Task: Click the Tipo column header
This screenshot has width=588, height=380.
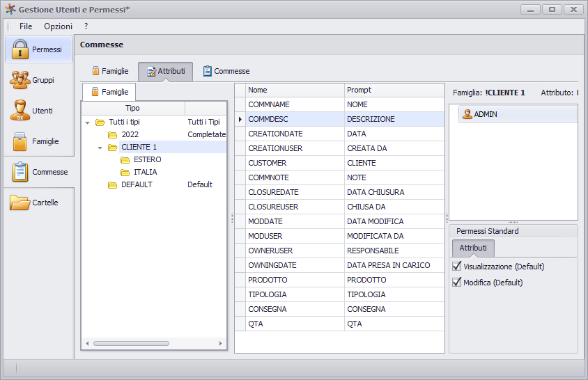Action: (x=133, y=108)
